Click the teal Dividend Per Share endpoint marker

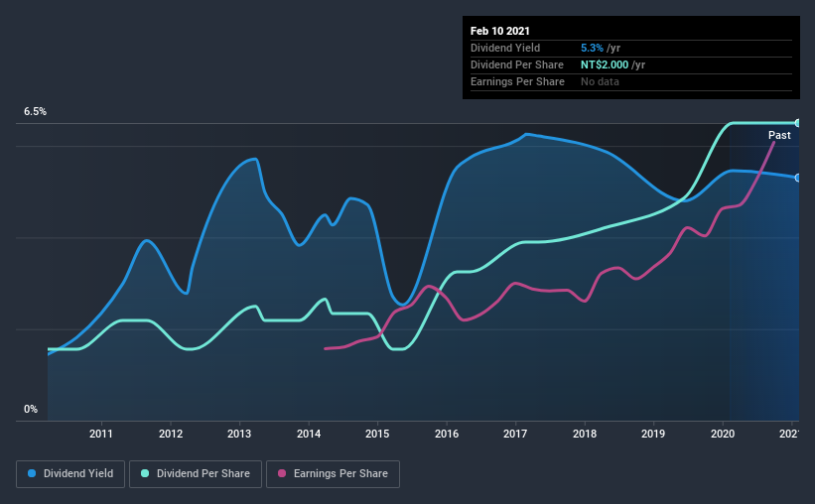[x=798, y=123]
